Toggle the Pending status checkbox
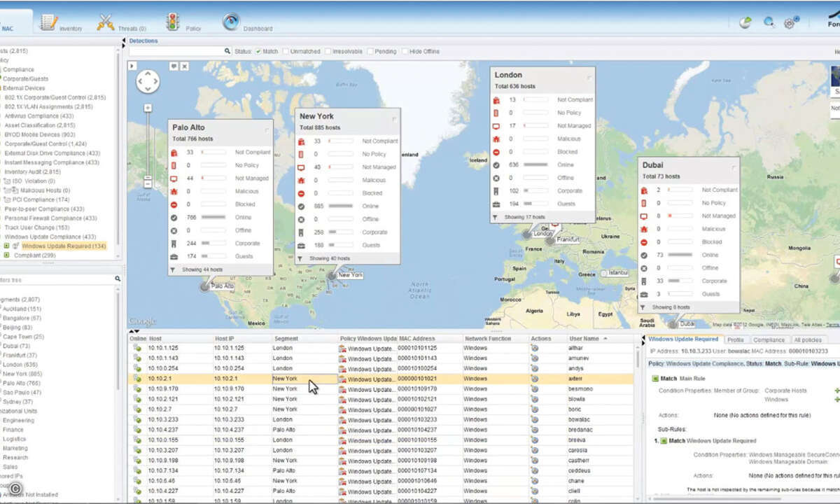This screenshot has height=504, width=840. (370, 51)
